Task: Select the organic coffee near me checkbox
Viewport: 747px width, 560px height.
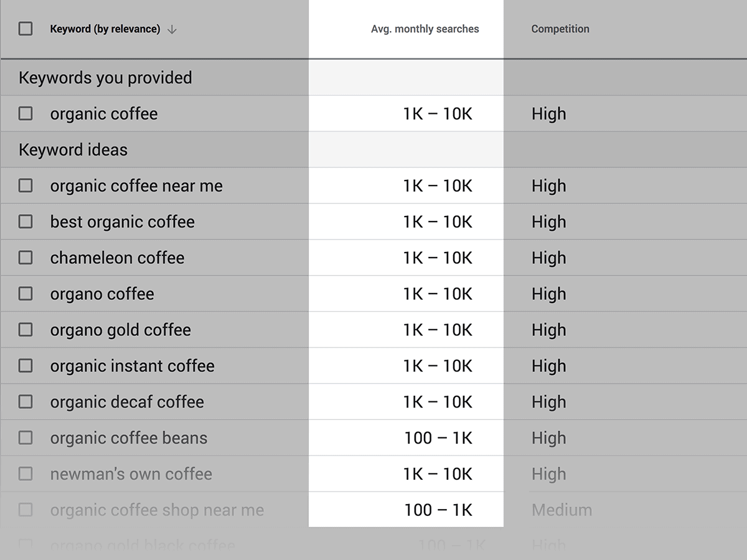Action: (26, 185)
